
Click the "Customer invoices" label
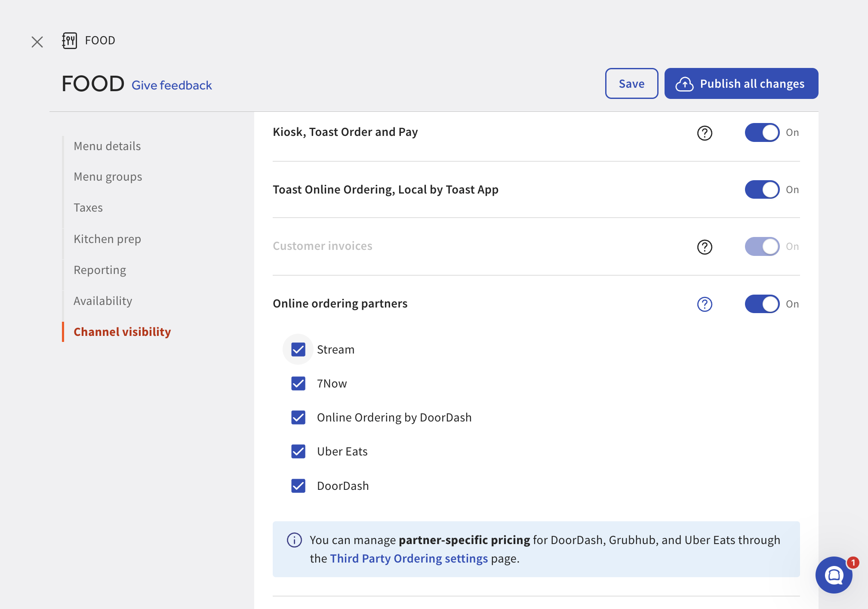click(x=323, y=246)
